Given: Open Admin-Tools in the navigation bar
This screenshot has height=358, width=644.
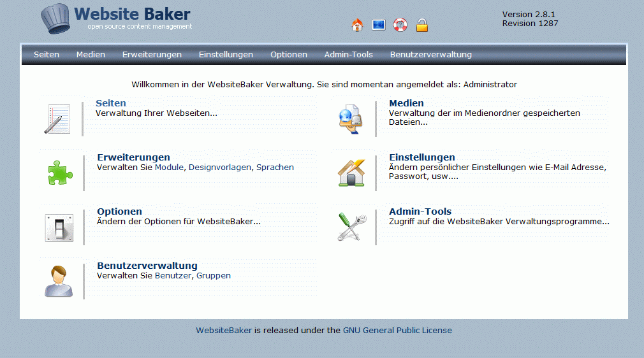Looking at the screenshot, I should click(x=349, y=55).
